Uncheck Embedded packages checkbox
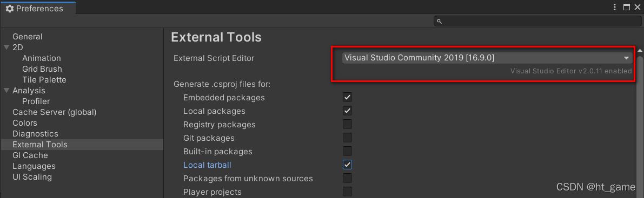Viewport: 644px width, 198px height. (x=348, y=98)
